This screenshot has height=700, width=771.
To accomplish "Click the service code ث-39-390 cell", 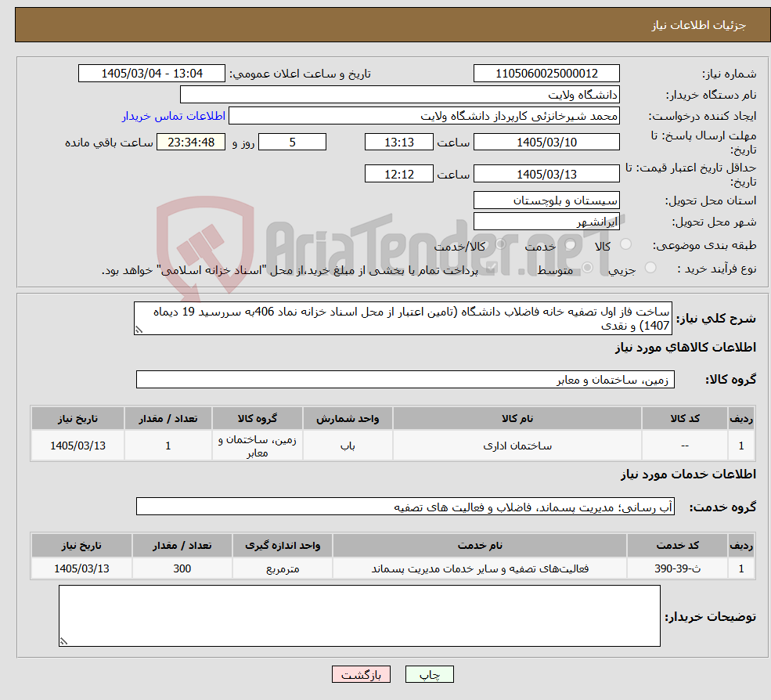I will point(678,568).
